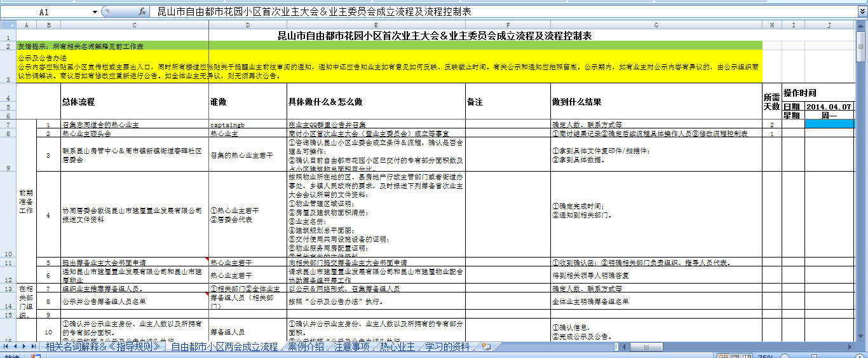The width and height of the screenshot is (868, 358).
Task: Select column D header
Action: 248,25
